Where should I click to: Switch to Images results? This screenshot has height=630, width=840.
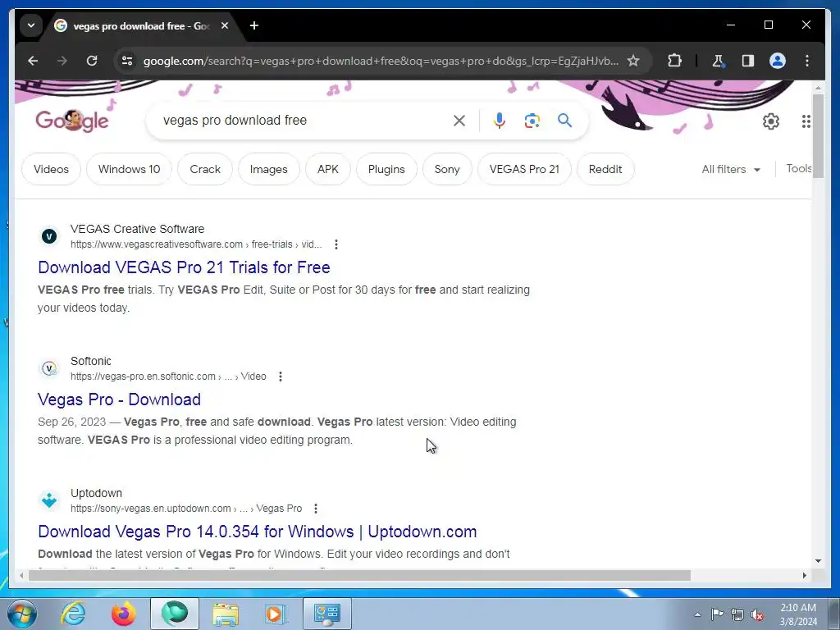click(x=268, y=169)
